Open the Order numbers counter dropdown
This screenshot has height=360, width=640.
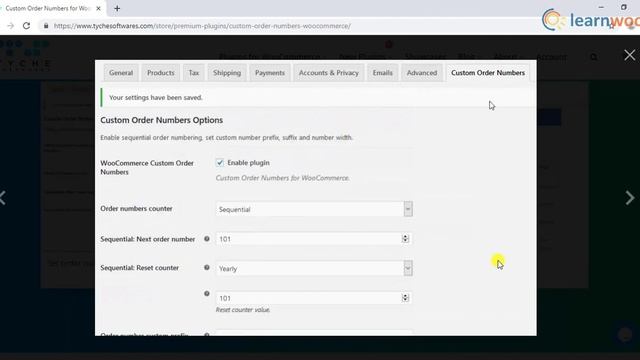click(x=314, y=209)
